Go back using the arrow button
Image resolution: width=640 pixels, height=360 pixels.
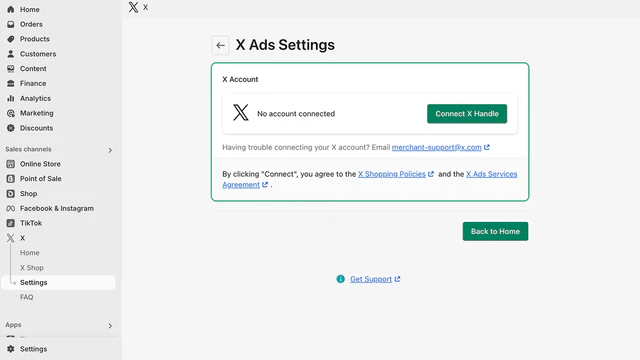click(220, 45)
